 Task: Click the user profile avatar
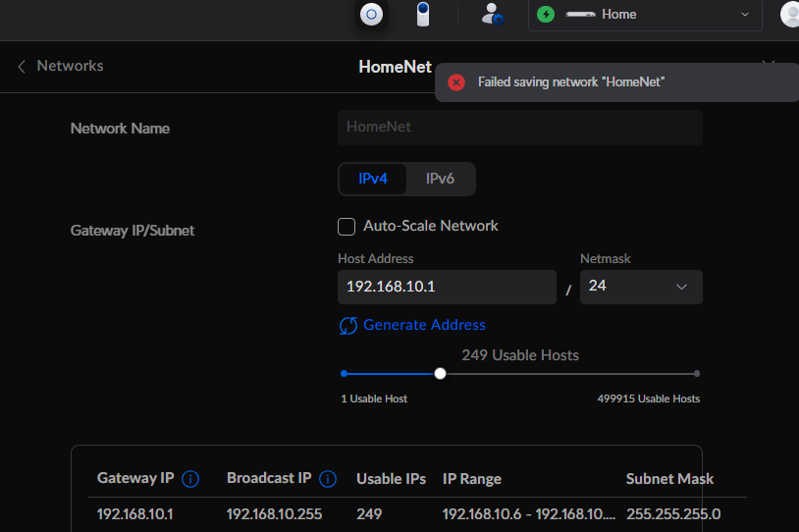click(x=790, y=14)
